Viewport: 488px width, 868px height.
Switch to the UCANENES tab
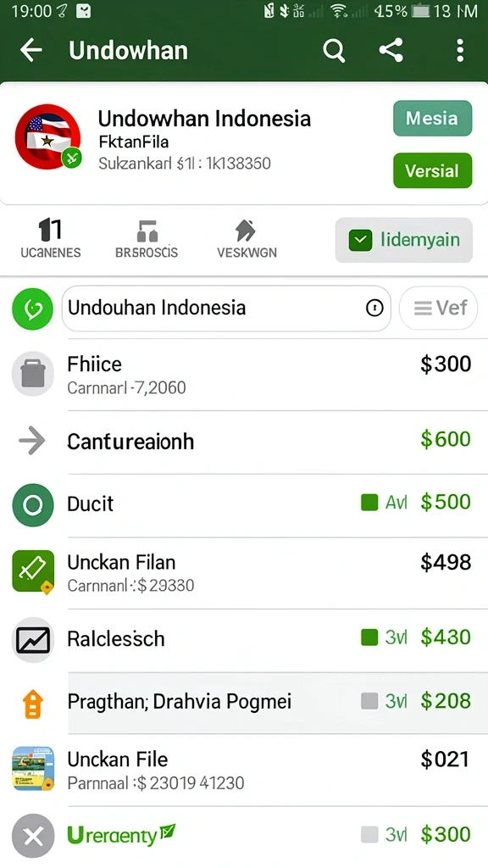tap(50, 238)
